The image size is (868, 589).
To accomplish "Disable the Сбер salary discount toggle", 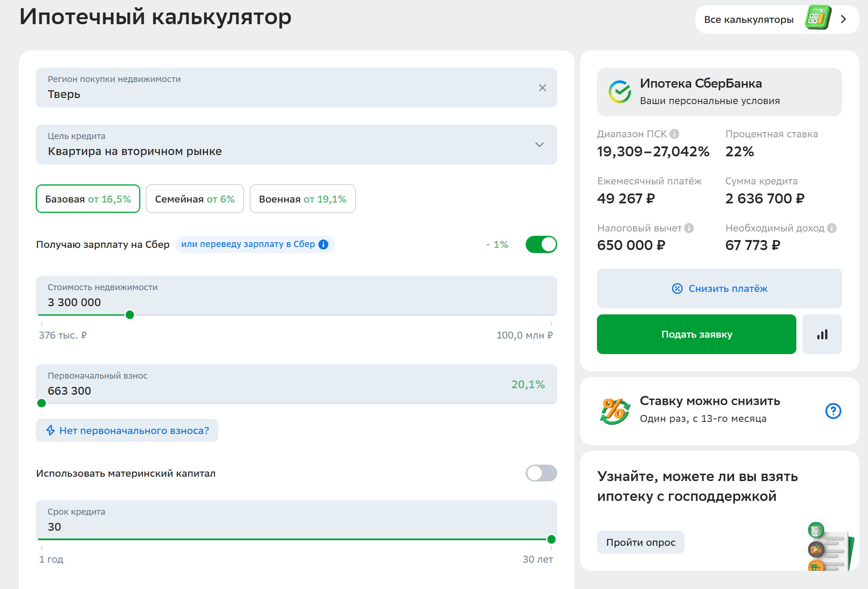I will (x=541, y=244).
